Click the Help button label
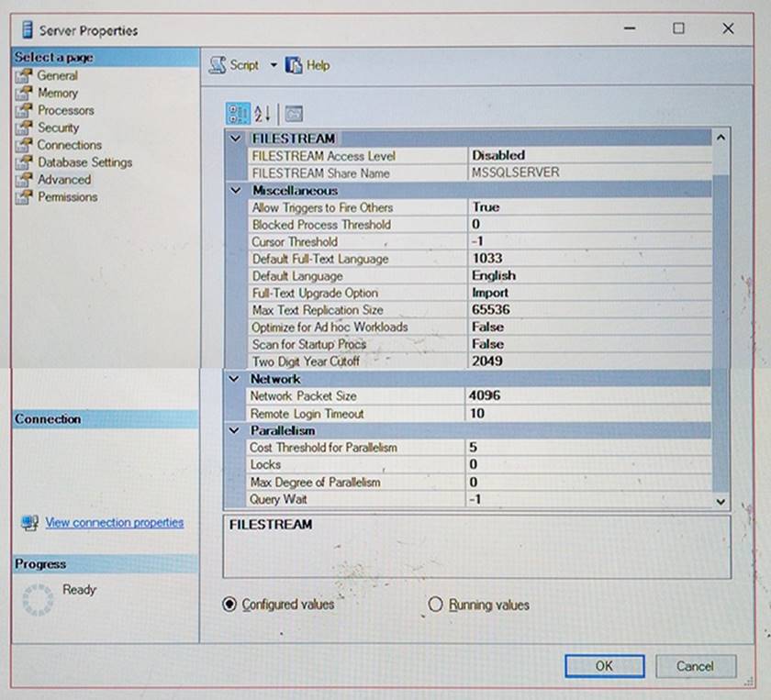This screenshot has height=700, width=771. pos(318,65)
